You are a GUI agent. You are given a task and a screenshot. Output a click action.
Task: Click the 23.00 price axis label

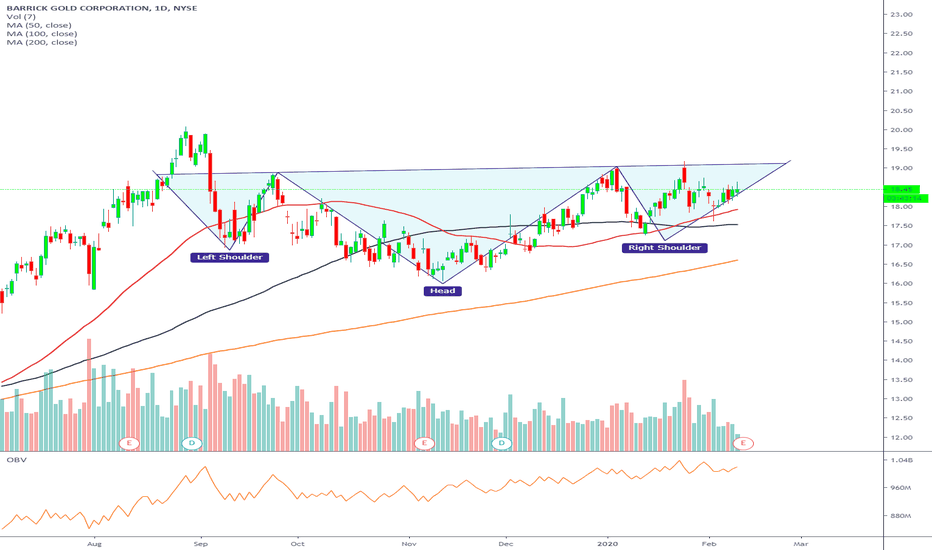click(901, 14)
